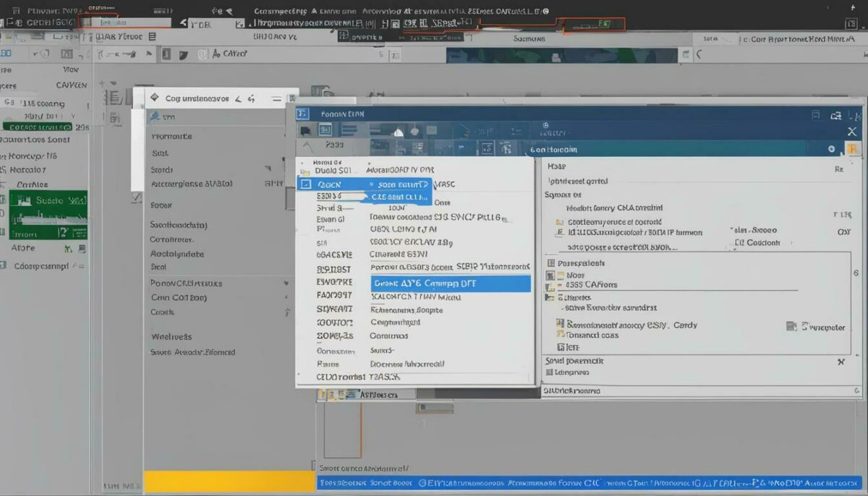Tick the checkbox in the blue 'Qocn' row
The image size is (868, 496).
306,184
